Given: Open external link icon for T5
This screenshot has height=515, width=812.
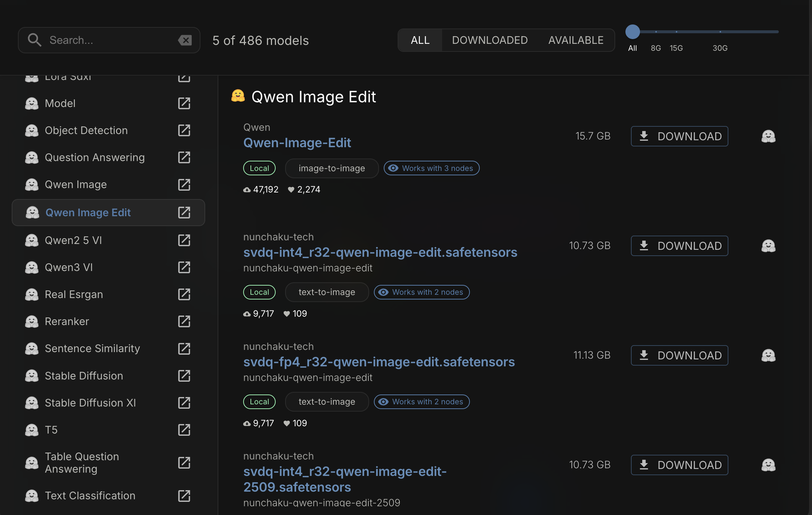Looking at the screenshot, I should click(x=184, y=430).
